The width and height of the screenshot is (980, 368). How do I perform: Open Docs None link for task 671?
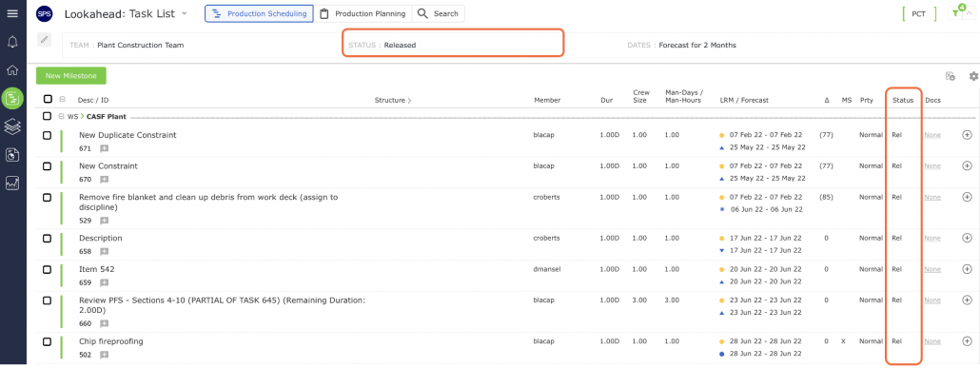pos(931,134)
